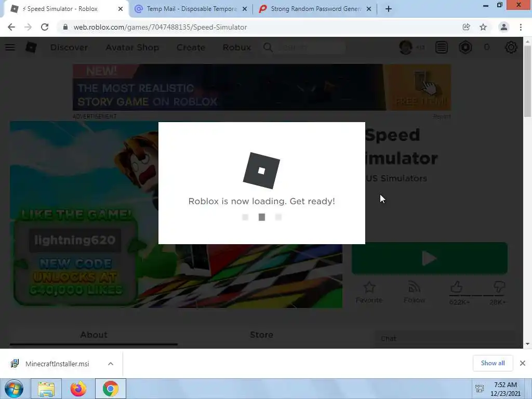Click the Robux hexagon icon

tap(465, 47)
